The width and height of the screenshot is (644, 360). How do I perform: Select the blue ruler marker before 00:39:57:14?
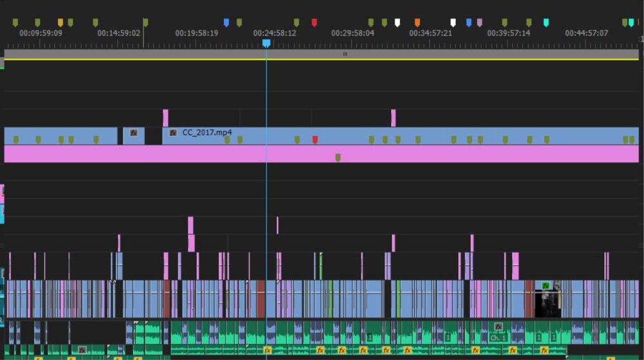(469, 23)
